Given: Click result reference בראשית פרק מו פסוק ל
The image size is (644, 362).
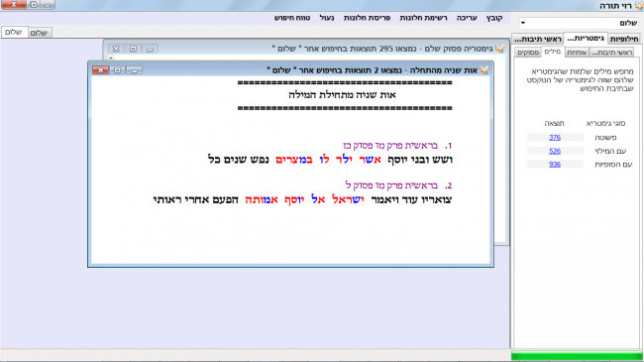Looking at the screenshot, I should (391, 185).
